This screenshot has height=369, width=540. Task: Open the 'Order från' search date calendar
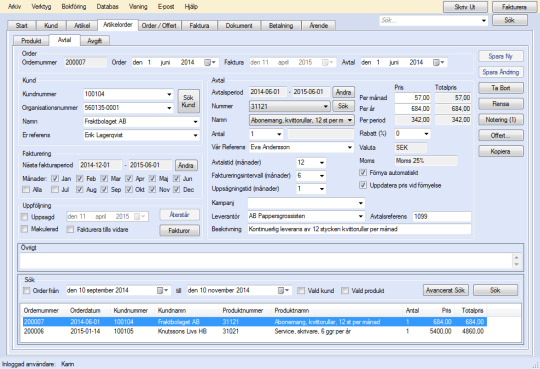pyautogui.click(x=162, y=290)
